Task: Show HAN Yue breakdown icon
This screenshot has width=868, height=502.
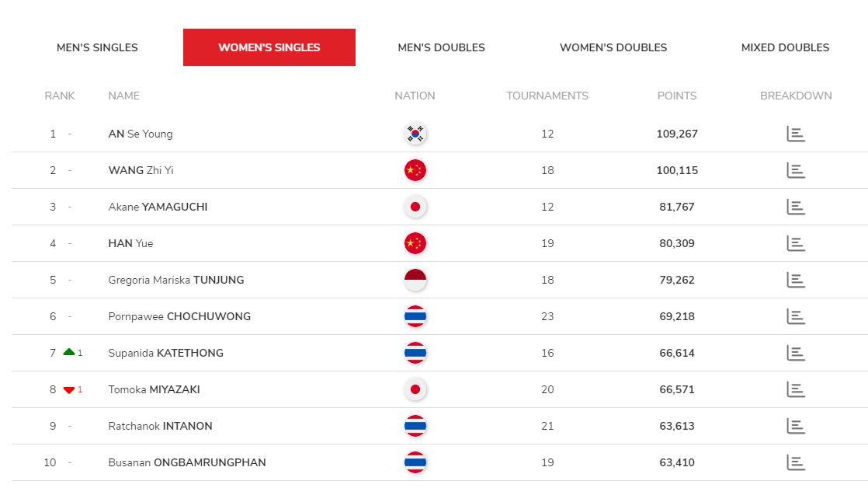Action: pyautogui.click(x=796, y=243)
